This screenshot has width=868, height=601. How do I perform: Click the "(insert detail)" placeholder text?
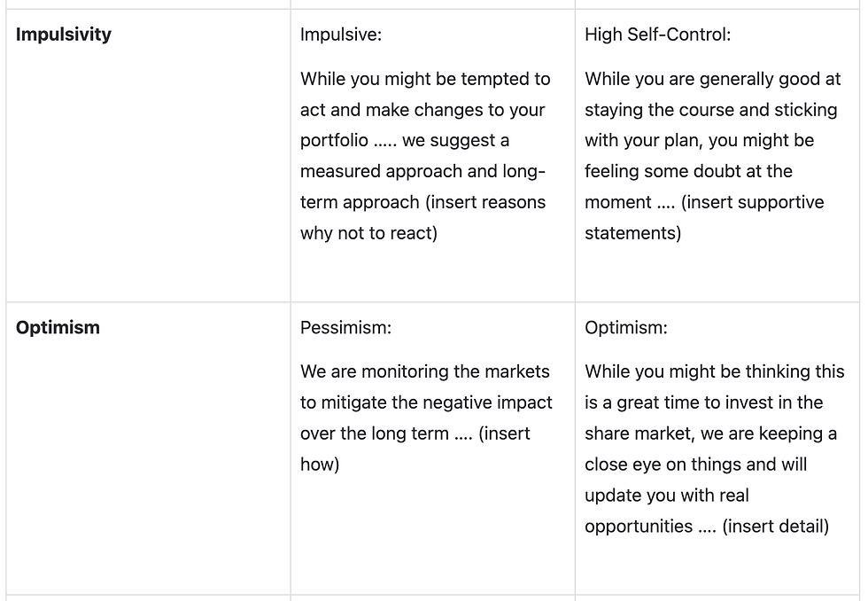pos(775,527)
